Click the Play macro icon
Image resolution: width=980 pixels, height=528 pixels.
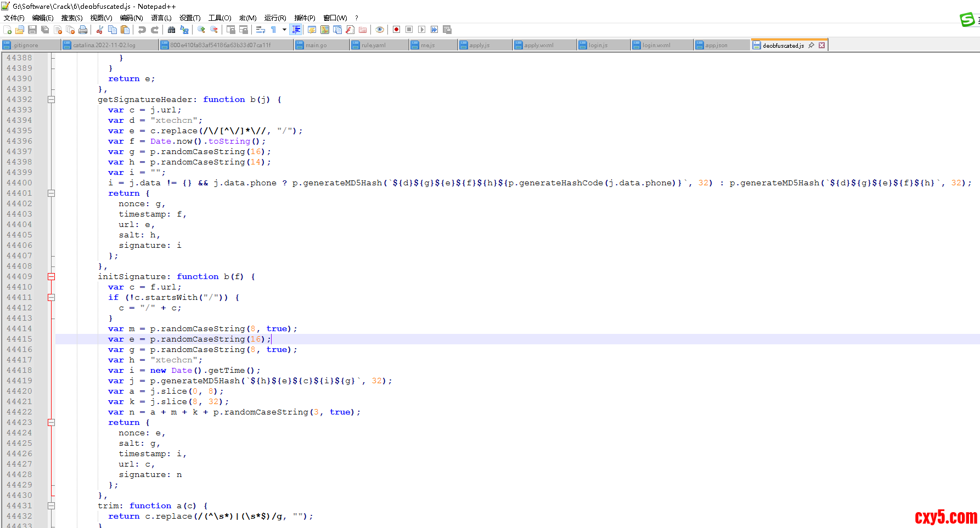click(x=421, y=30)
